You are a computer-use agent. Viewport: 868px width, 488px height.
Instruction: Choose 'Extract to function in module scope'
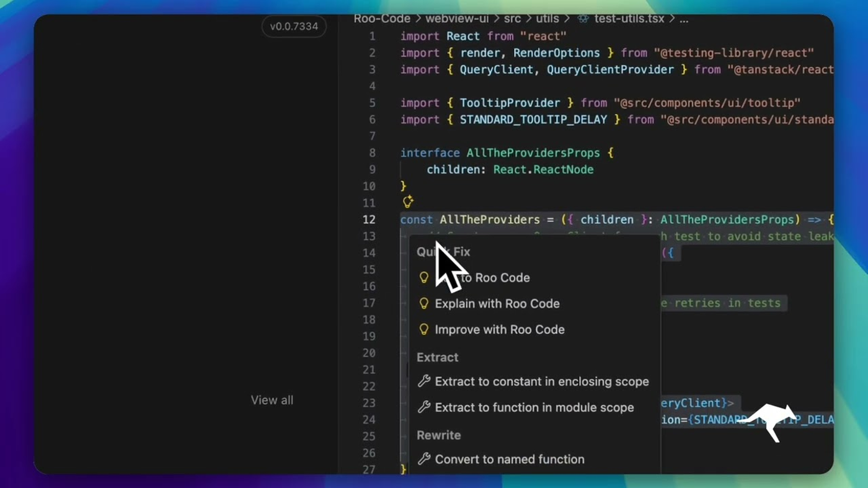[534, 408]
